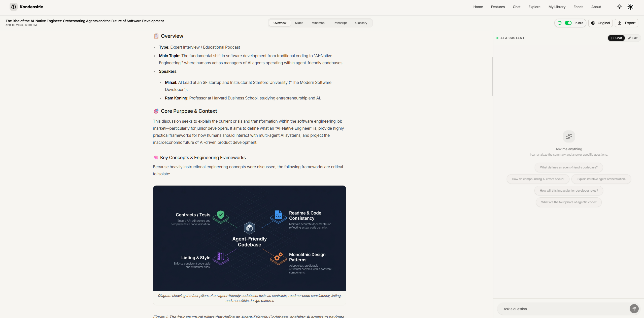Click the sparkle assistant icon
This screenshot has height=318, width=644.
pyautogui.click(x=569, y=136)
